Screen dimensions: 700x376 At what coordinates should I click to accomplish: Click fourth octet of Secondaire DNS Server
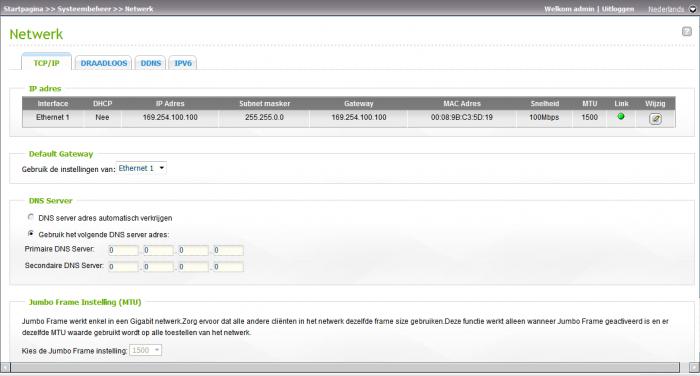(x=228, y=267)
